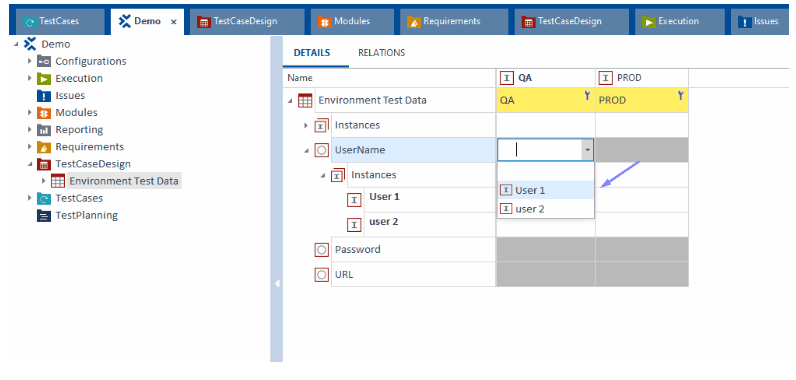Switch to the RELATIONS tab

381,53
